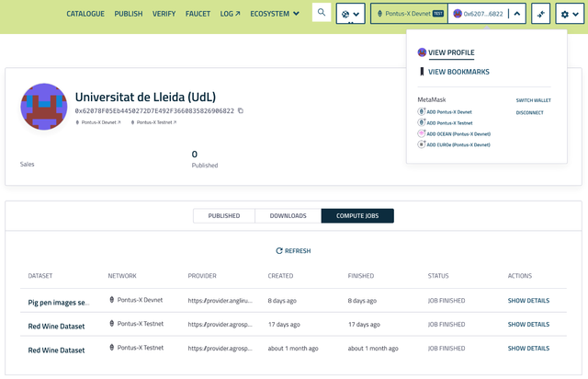
Task: Click Switch Wallet in MetaMask section
Action: 533,100
